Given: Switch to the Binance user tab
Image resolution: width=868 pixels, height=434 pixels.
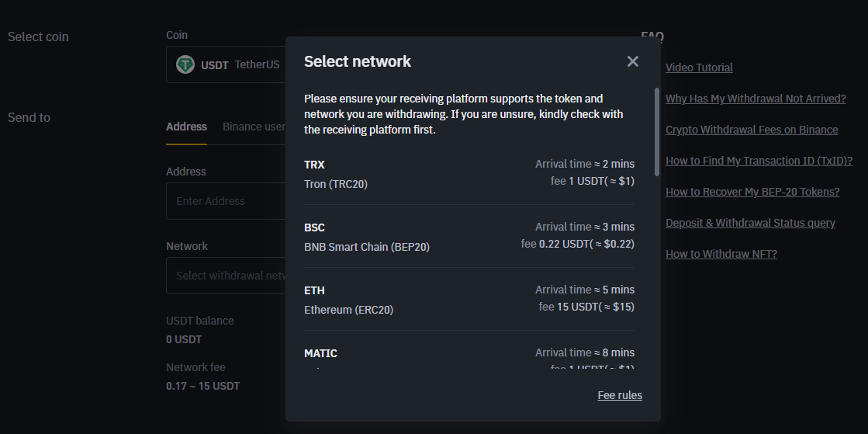Looking at the screenshot, I should click(x=254, y=127).
